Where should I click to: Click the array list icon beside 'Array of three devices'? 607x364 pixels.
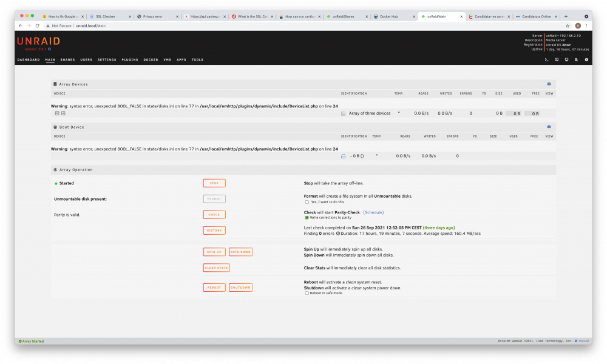pyautogui.click(x=343, y=113)
